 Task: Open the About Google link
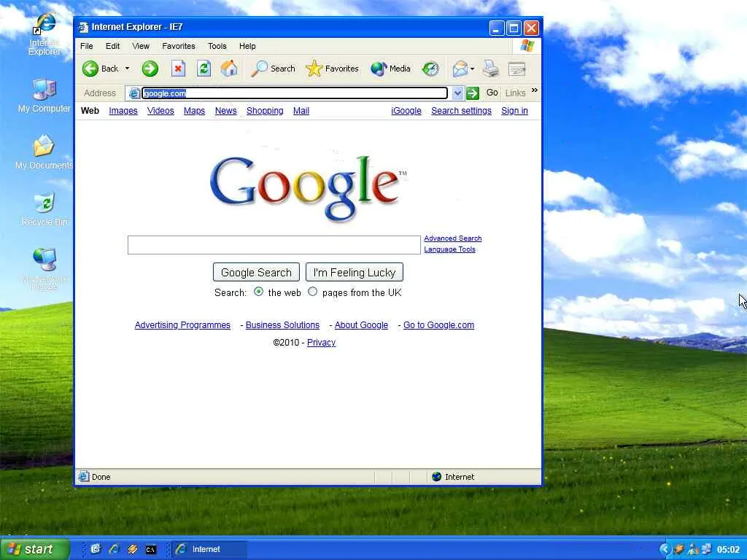[x=361, y=325]
